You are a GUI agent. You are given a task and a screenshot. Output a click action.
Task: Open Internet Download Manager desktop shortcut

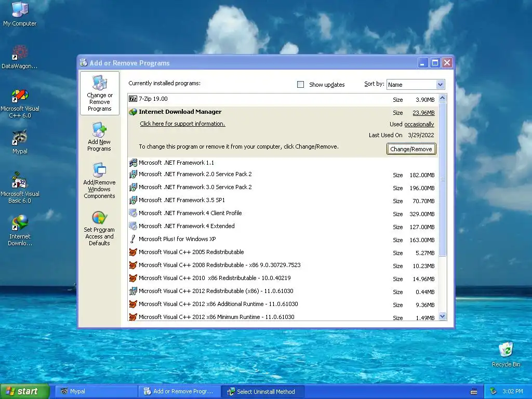coord(20,230)
